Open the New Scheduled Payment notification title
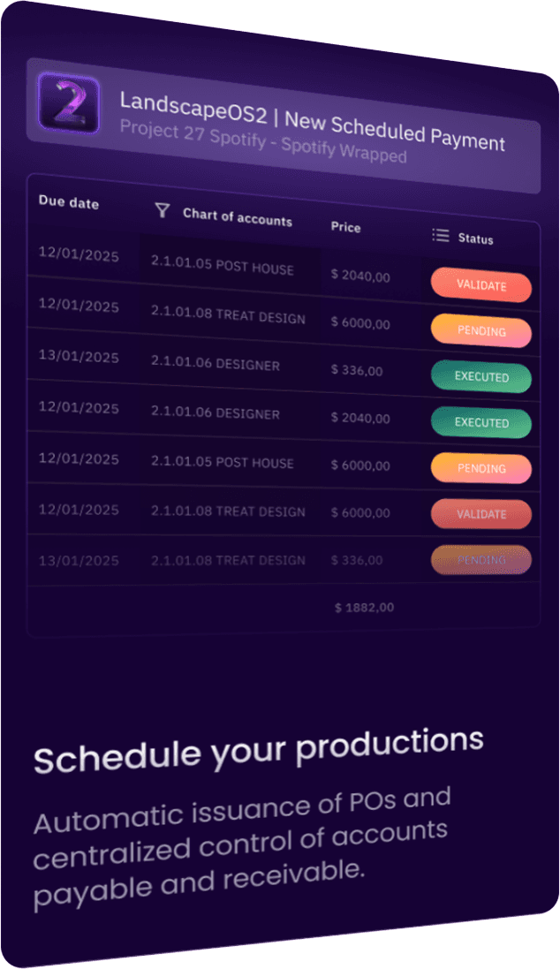Image resolution: width=560 pixels, height=969 pixels. click(x=395, y=129)
